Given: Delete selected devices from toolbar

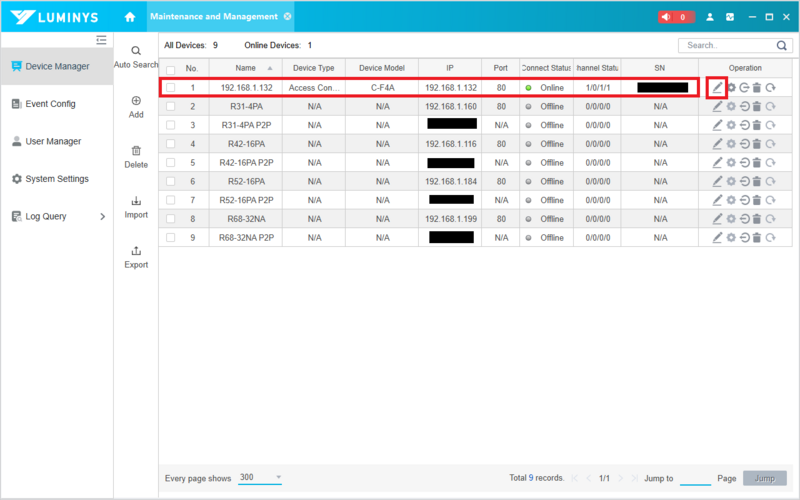Looking at the screenshot, I should pos(136,157).
